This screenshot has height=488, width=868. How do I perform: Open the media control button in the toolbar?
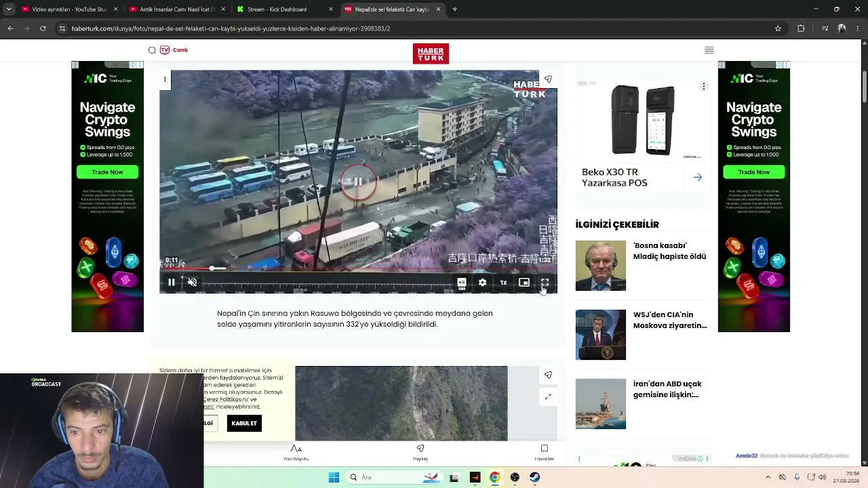click(x=824, y=28)
